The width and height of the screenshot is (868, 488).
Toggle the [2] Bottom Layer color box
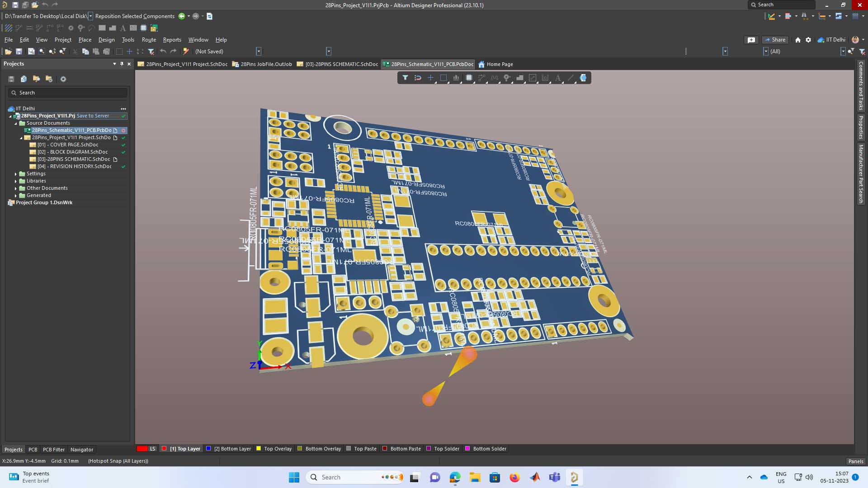208,449
